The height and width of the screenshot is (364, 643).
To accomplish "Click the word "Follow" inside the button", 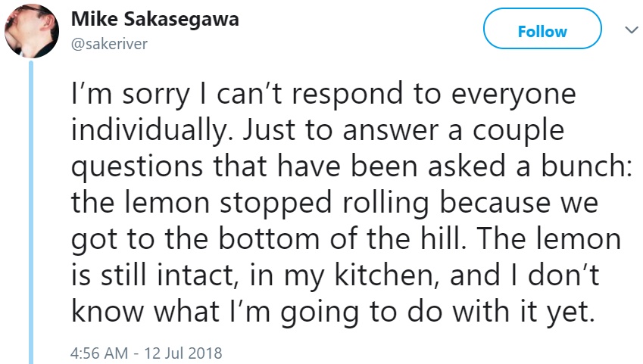I will [542, 32].
